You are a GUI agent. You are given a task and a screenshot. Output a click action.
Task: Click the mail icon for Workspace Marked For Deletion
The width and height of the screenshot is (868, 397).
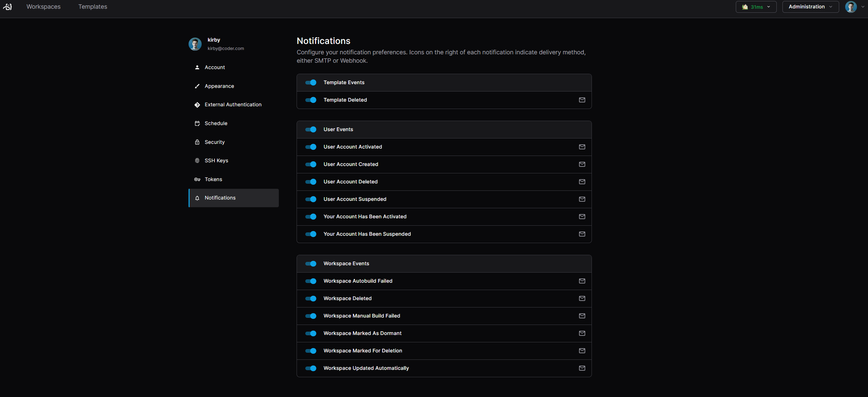(x=582, y=351)
